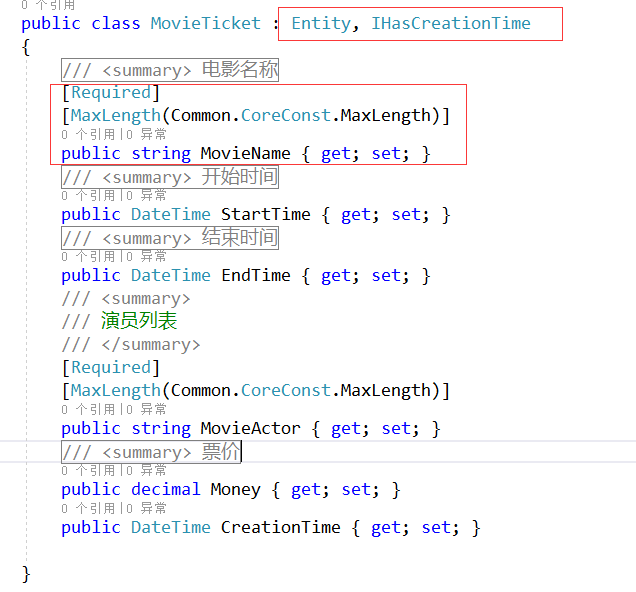Click the MovieName property identifier
Image resolution: width=636 pixels, height=592 pixels.
coord(245,154)
